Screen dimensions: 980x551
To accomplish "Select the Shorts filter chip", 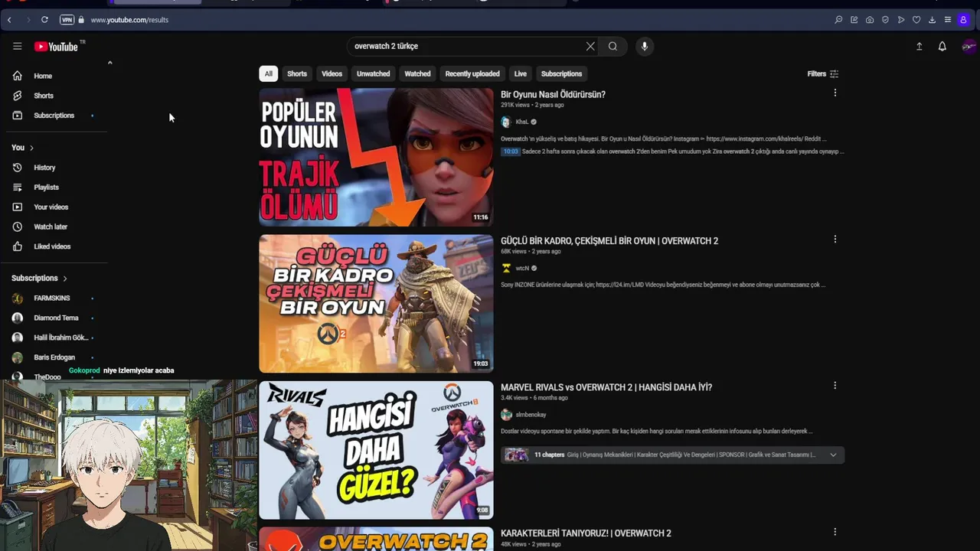I will tap(297, 74).
